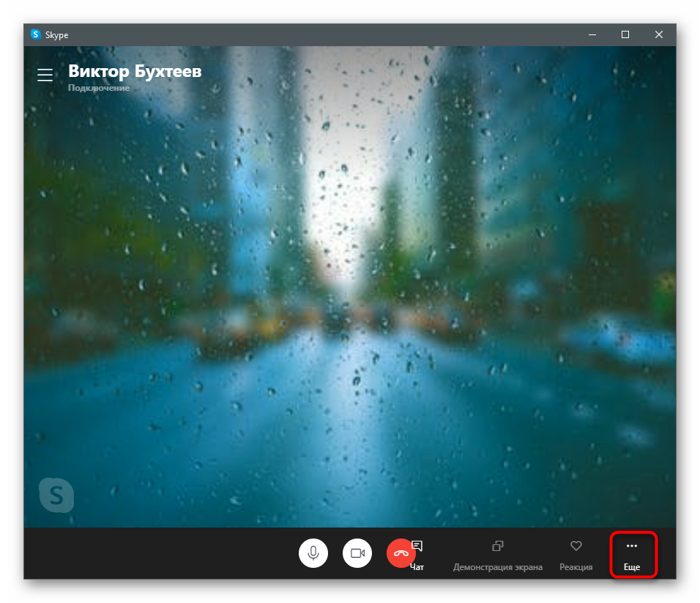Toggle the video camera button

[357, 553]
